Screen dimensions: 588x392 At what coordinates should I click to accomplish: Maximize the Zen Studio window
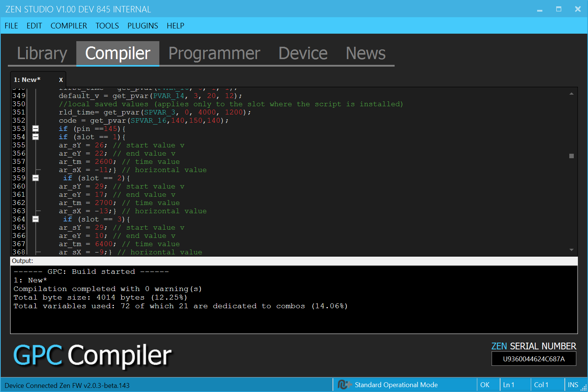(x=559, y=9)
